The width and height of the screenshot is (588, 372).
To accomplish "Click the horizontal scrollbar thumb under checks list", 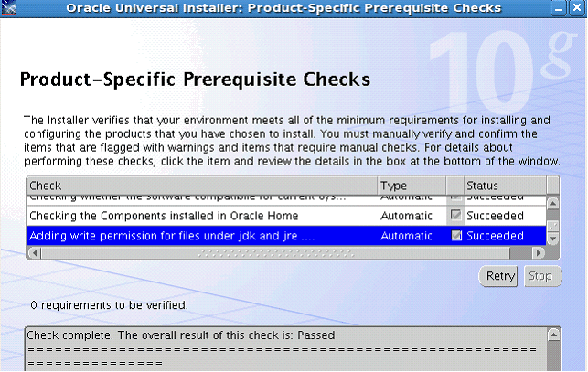I will point(275,253).
